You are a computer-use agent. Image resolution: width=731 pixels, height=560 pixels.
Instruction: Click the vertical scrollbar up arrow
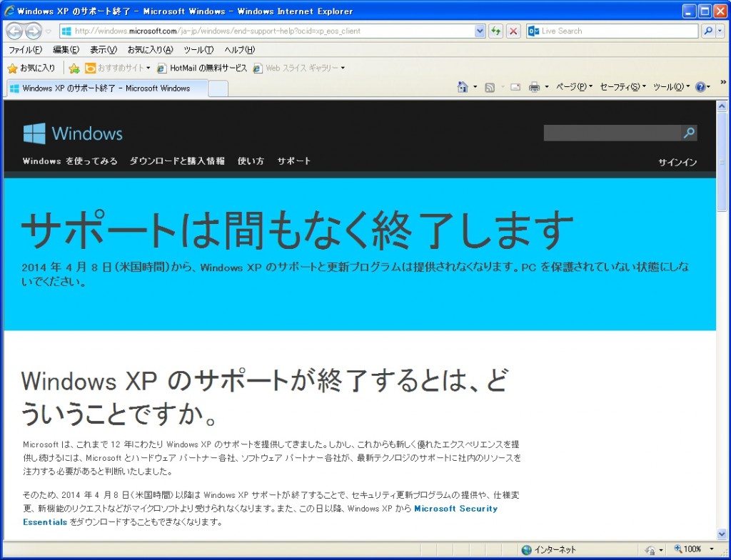coord(722,106)
